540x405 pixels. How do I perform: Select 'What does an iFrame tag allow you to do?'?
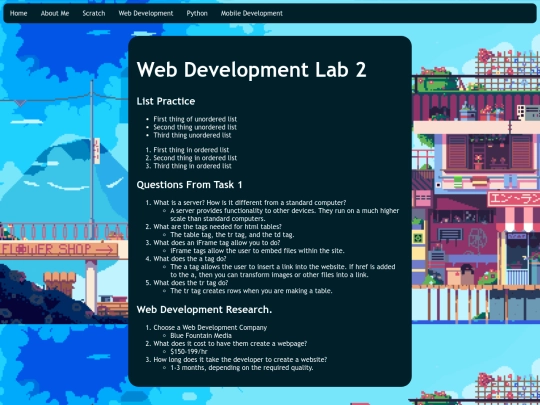pos(217,243)
